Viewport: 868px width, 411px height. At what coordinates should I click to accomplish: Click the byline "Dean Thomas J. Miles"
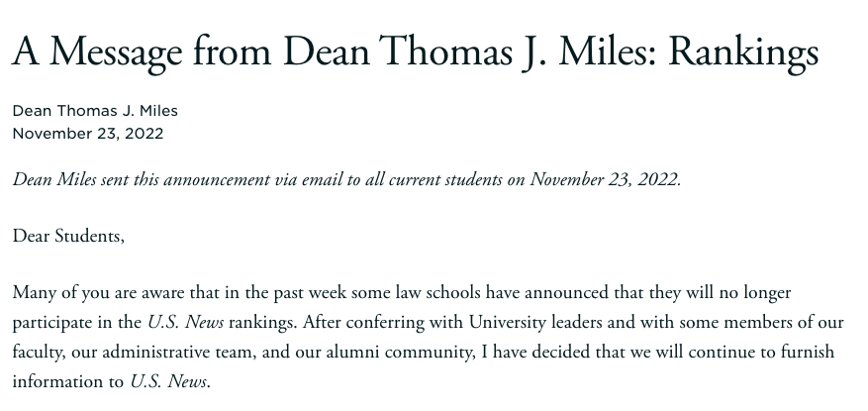[95, 111]
